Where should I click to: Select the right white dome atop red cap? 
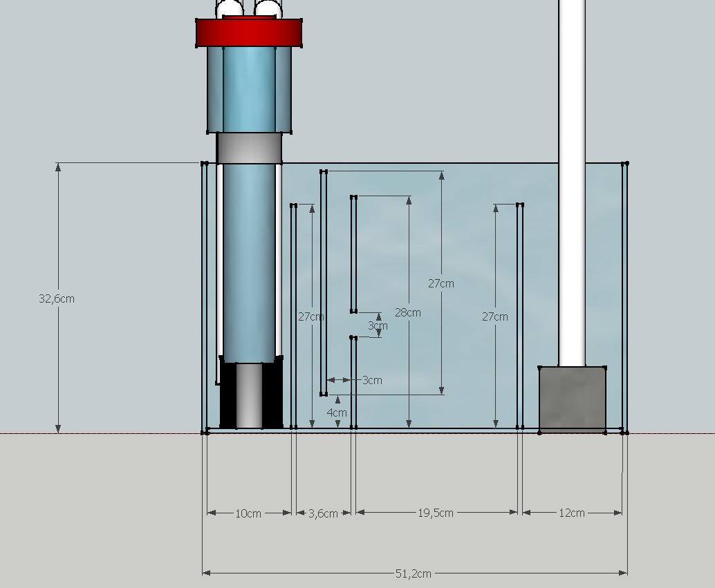pyautogui.click(x=267, y=10)
